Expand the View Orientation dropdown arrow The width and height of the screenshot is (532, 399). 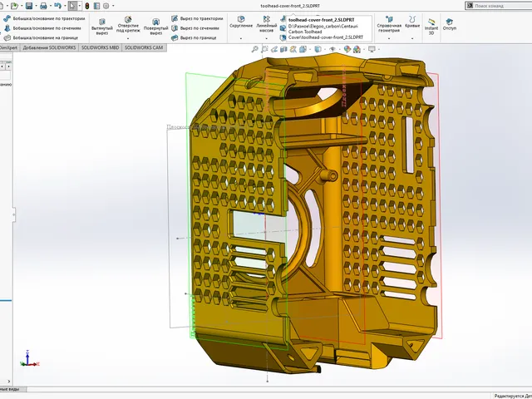pos(309,49)
